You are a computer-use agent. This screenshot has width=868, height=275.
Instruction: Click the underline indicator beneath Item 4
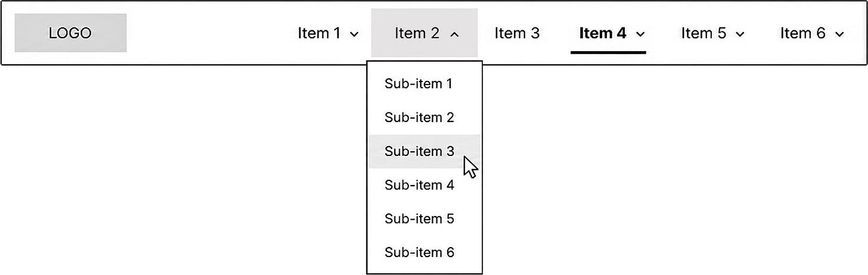[x=608, y=52]
